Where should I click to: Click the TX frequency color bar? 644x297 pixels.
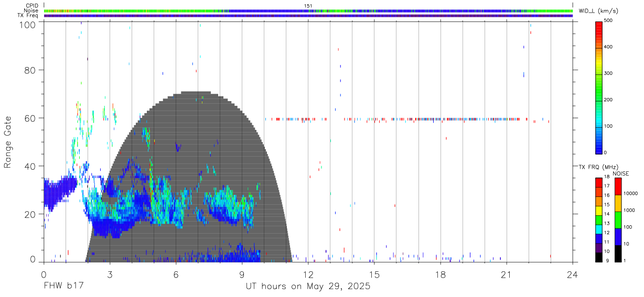(x=599, y=219)
